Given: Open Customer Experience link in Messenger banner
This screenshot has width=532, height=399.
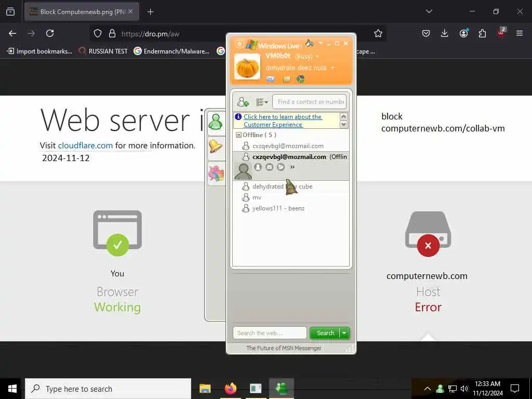Looking at the screenshot, I should (x=283, y=121).
